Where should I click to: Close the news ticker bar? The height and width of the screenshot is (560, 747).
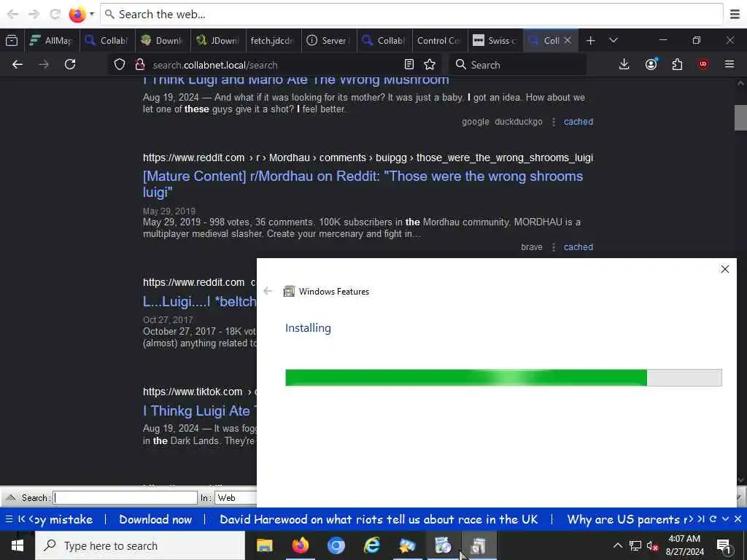point(738,519)
